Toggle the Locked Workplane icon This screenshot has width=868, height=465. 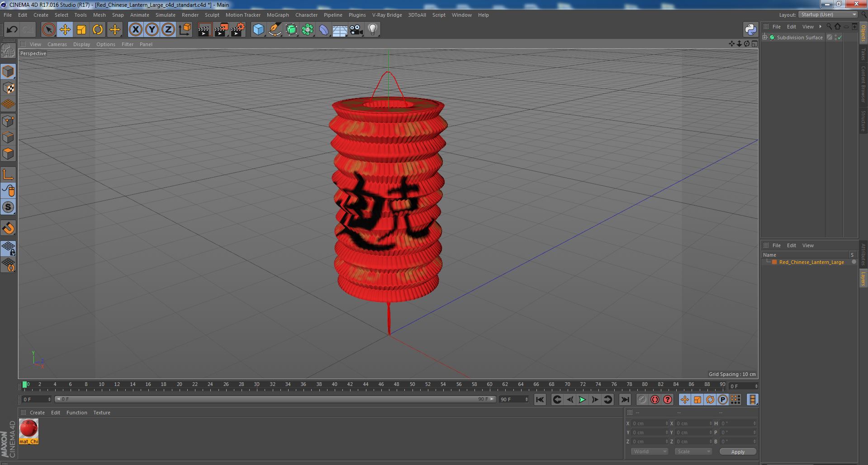pos(8,248)
